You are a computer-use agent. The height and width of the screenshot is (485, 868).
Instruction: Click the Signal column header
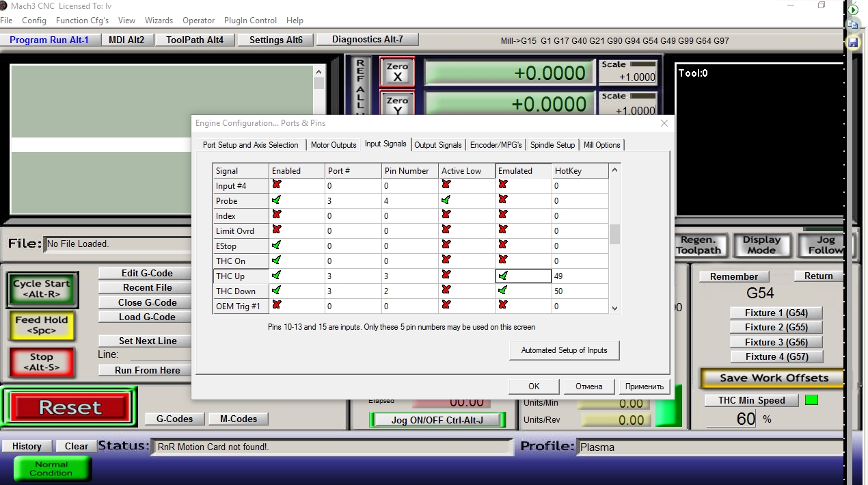(x=241, y=171)
